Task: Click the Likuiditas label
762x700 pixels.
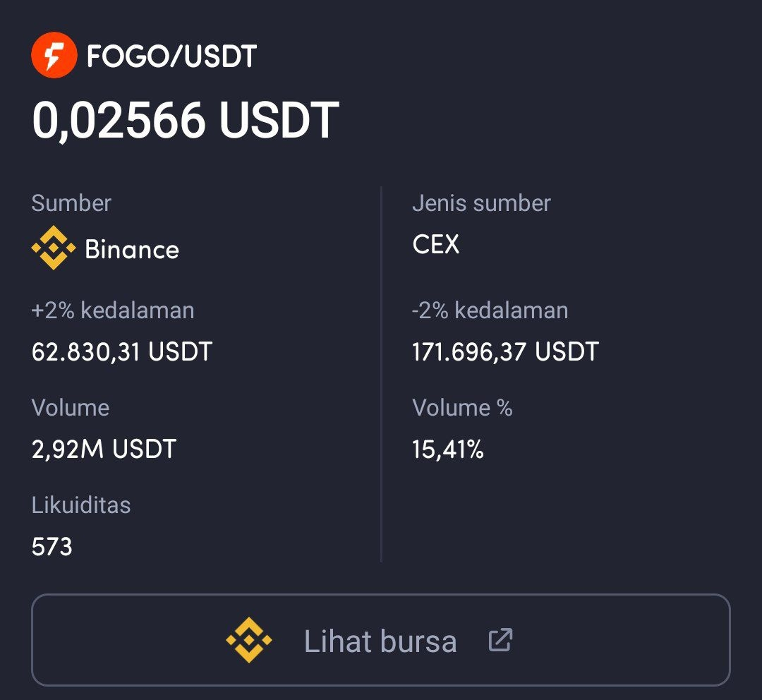Action: click(81, 505)
